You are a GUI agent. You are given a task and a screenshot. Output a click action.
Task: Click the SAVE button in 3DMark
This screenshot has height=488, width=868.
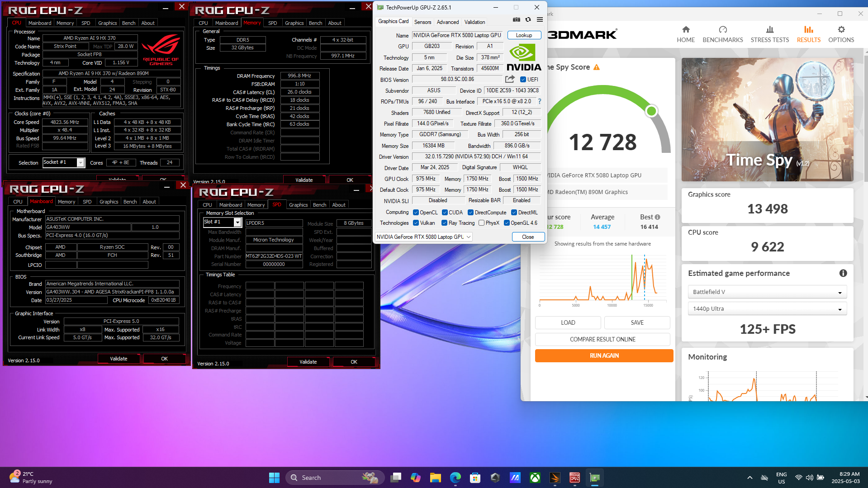point(637,322)
